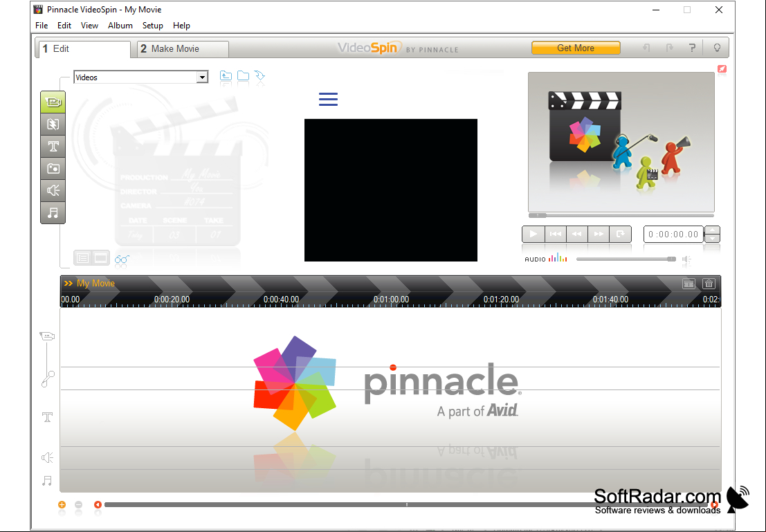
Task: Click the timeline horizontal scrollbar
Action: pyautogui.click(x=406, y=504)
